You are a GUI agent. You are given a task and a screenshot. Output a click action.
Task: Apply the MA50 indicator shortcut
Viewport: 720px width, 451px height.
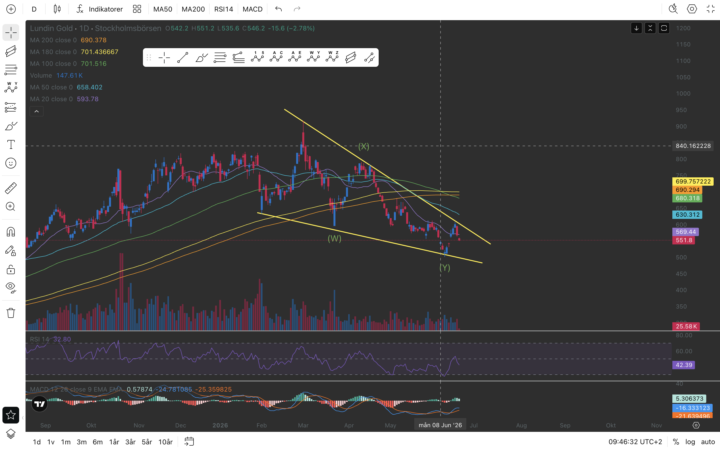point(163,9)
